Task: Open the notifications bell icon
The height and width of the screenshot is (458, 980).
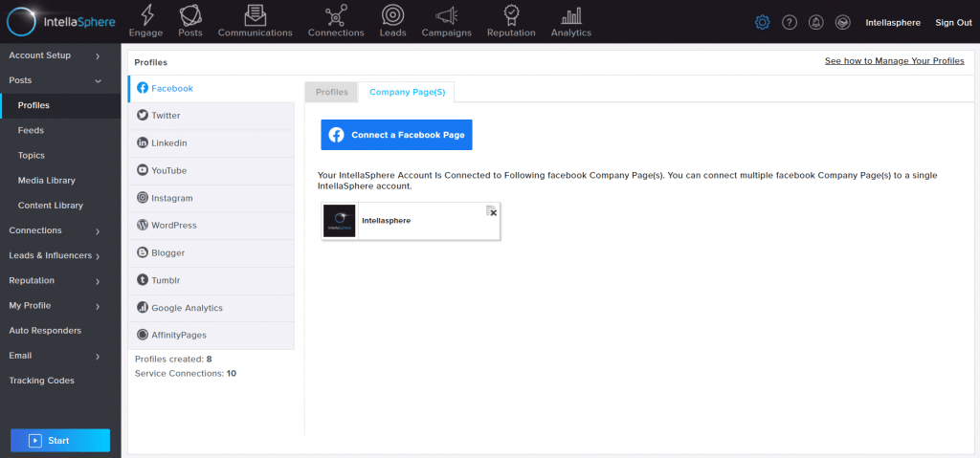Action: click(815, 23)
